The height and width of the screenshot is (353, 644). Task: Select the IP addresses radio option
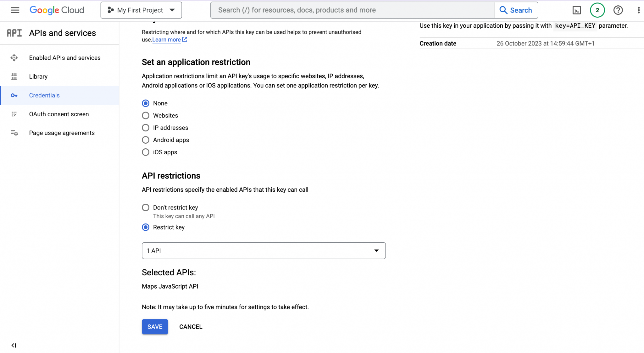click(x=146, y=128)
